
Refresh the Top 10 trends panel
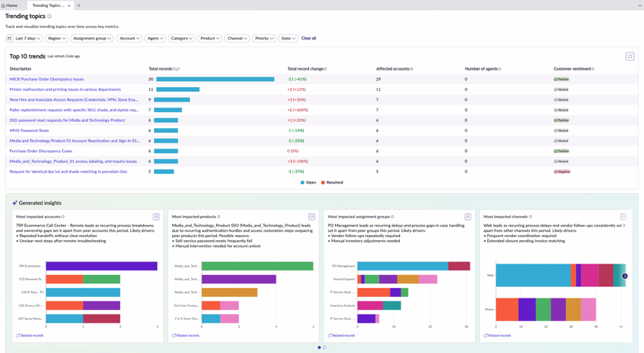tap(630, 56)
